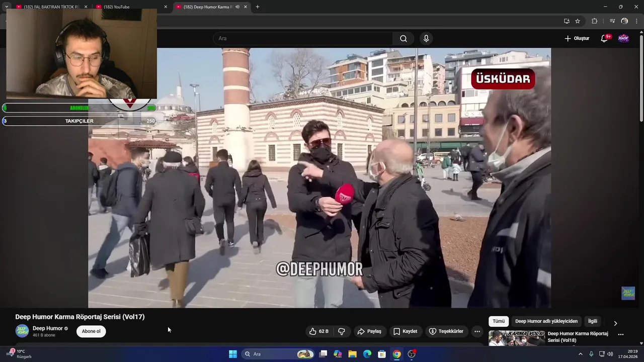
Task: Close the Deep Humor Karma tab
Action: [x=246, y=7]
